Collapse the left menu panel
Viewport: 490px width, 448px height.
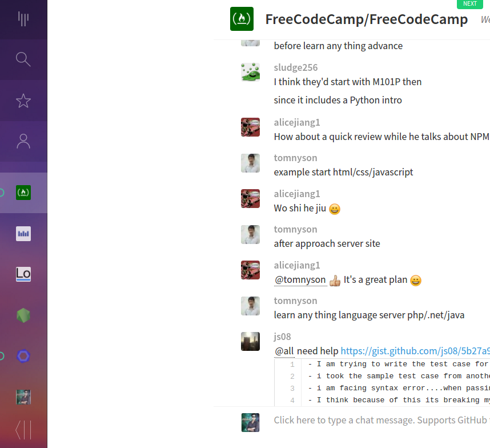point(23,430)
